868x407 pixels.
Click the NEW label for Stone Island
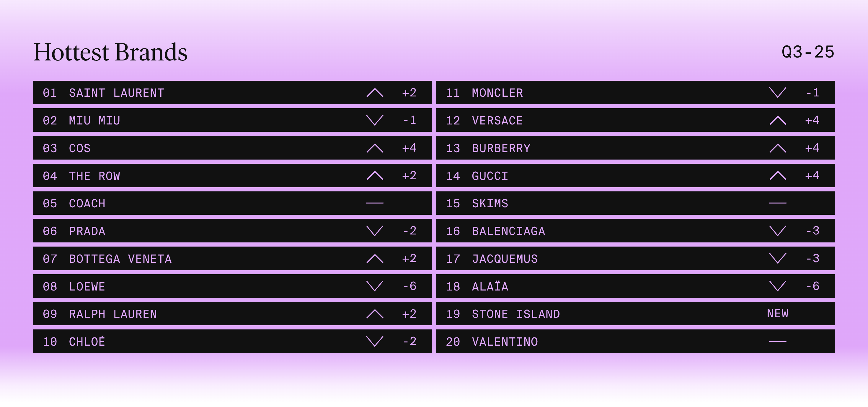[x=778, y=314]
